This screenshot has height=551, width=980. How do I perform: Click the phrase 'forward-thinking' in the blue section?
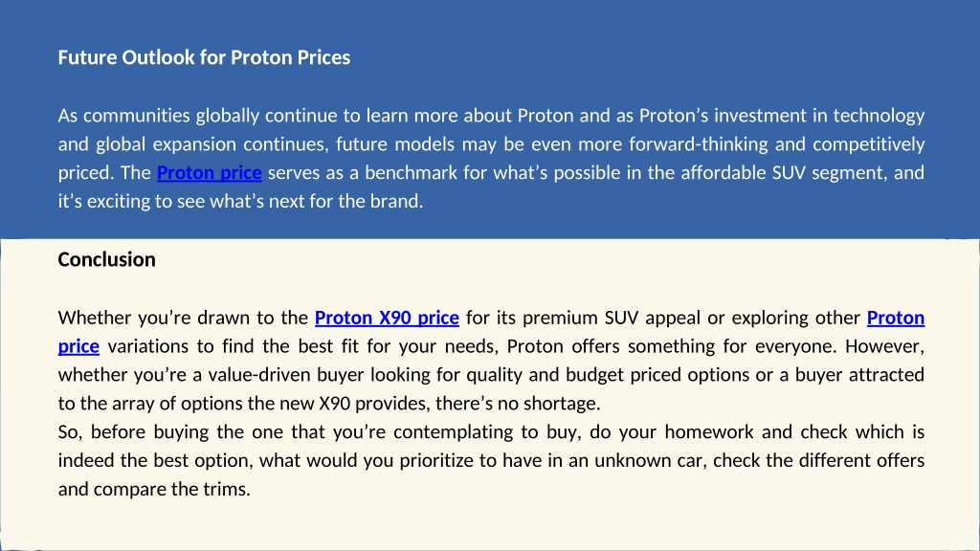[x=698, y=144]
